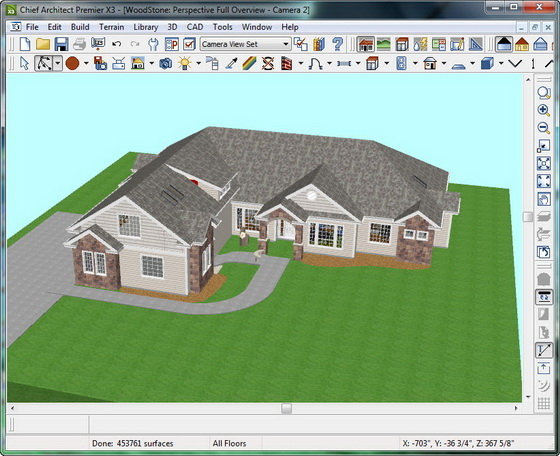The height and width of the screenshot is (456, 560).
Task: Open the Terrain menu
Action: click(x=111, y=27)
